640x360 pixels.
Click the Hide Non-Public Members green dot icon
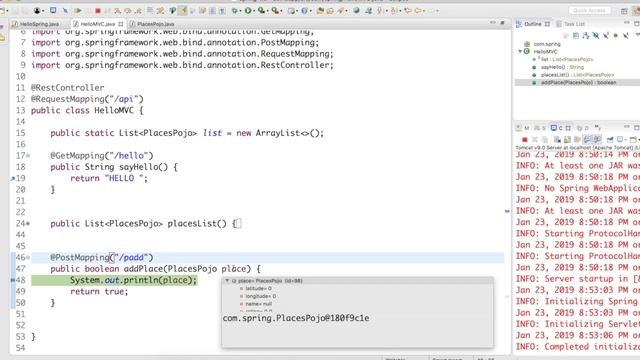[616, 36]
